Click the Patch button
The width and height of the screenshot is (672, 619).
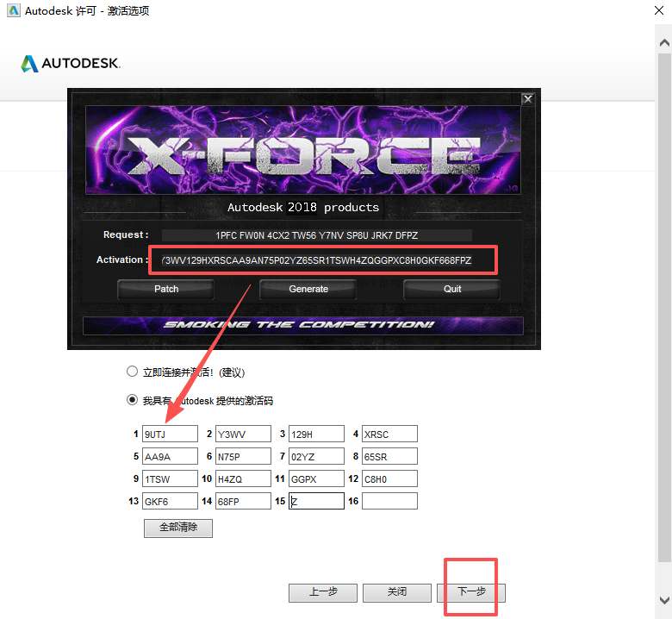166,289
